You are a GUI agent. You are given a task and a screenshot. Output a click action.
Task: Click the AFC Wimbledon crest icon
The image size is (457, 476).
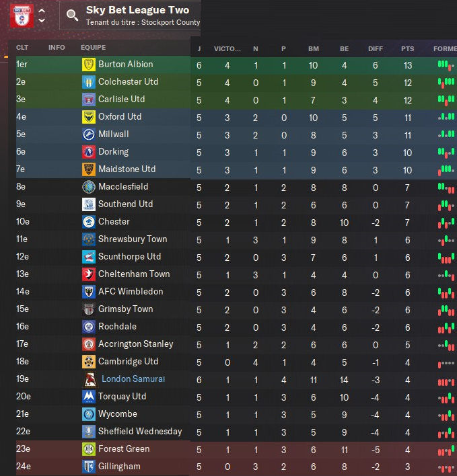(88, 292)
